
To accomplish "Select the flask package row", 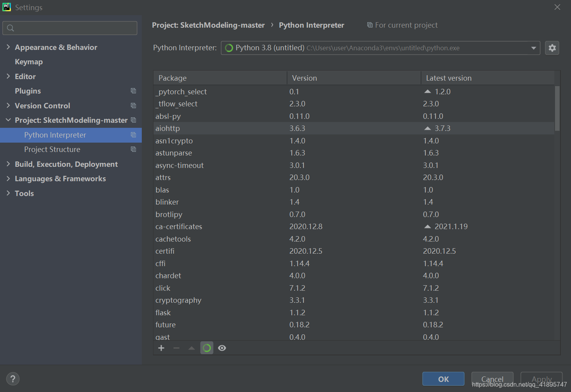I will pos(354,313).
